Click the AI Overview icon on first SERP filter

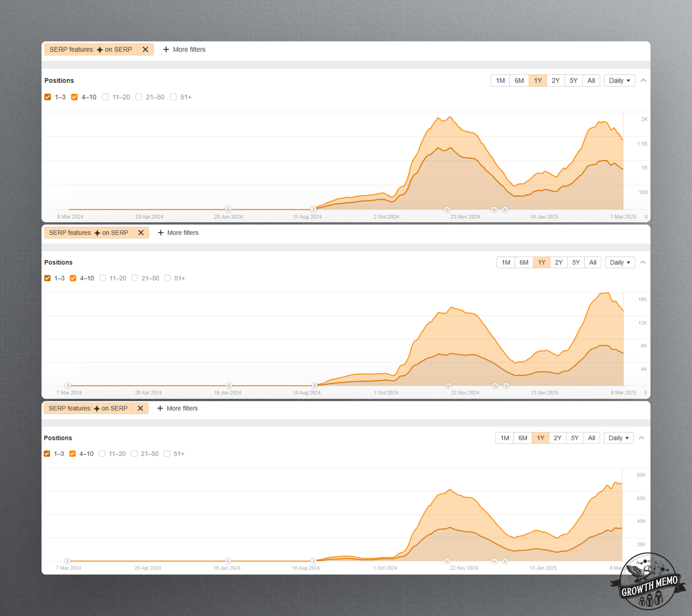98,50
